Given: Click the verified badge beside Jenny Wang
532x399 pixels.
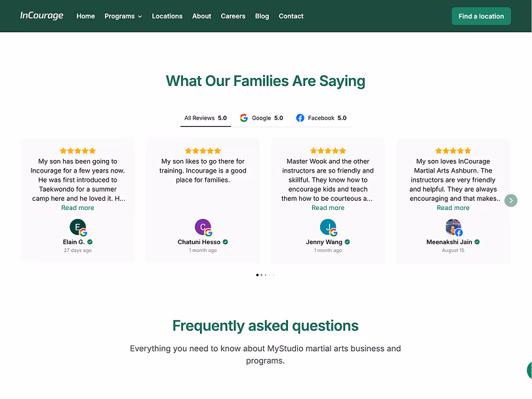Looking at the screenshot, I should (346, 241).
